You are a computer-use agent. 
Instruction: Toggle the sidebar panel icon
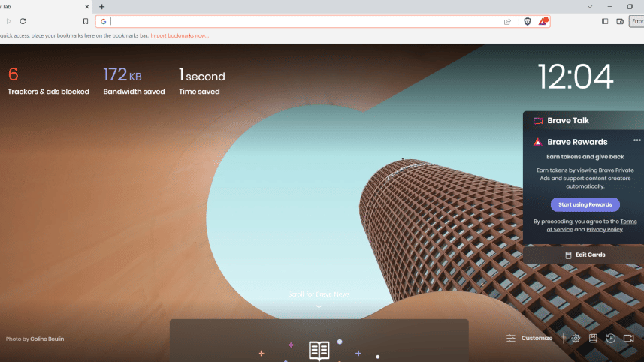[605, 21]
